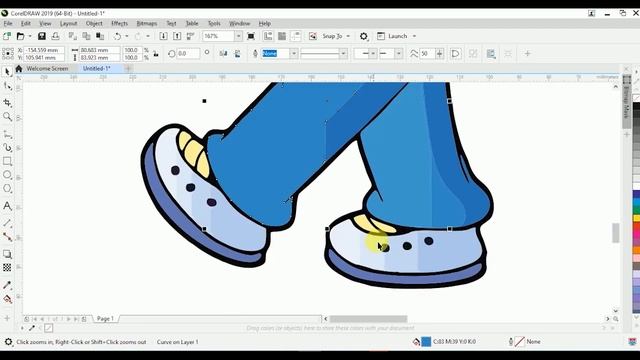Image resolution: width=640 pixels, height=360 pixels.
Task: Click the Print icon
Action: [55, 36]
